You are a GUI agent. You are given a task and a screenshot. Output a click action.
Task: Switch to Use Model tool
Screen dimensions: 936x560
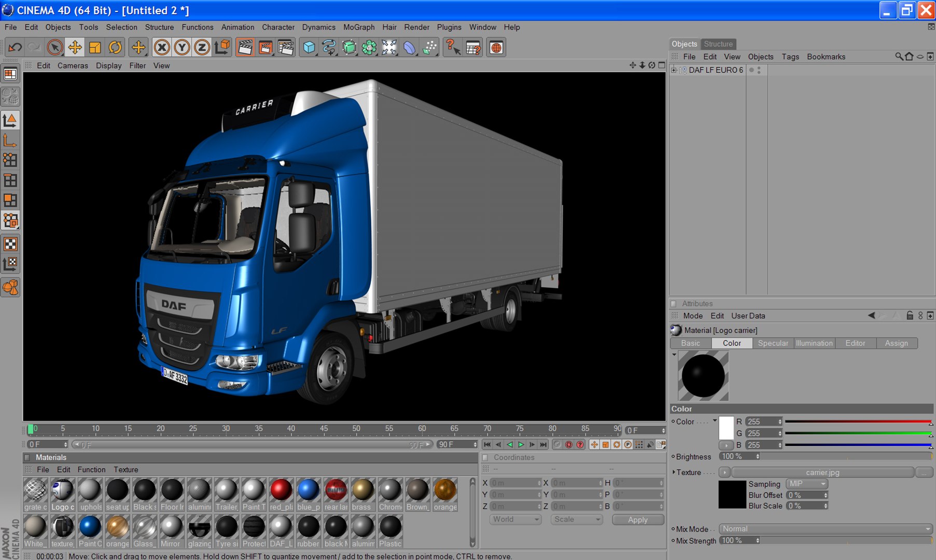(x=10, y=120)
